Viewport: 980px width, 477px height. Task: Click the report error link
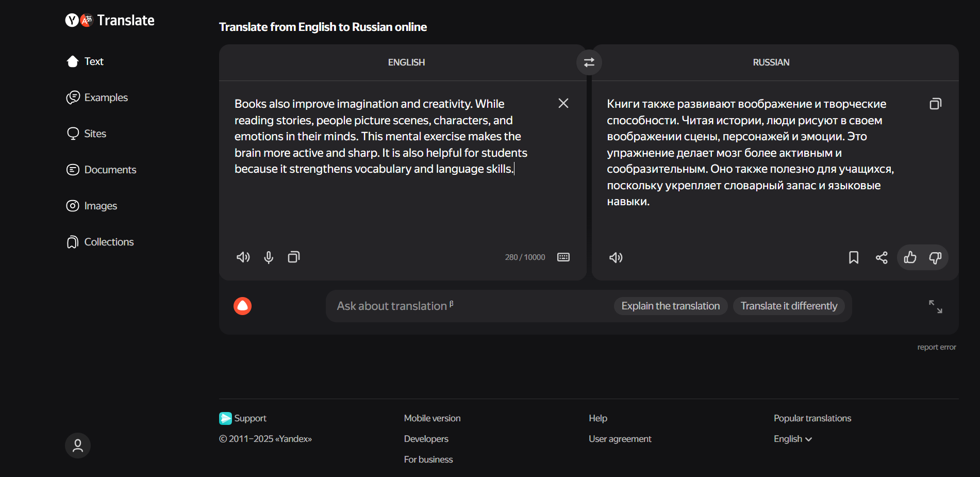tap(937, 347)
